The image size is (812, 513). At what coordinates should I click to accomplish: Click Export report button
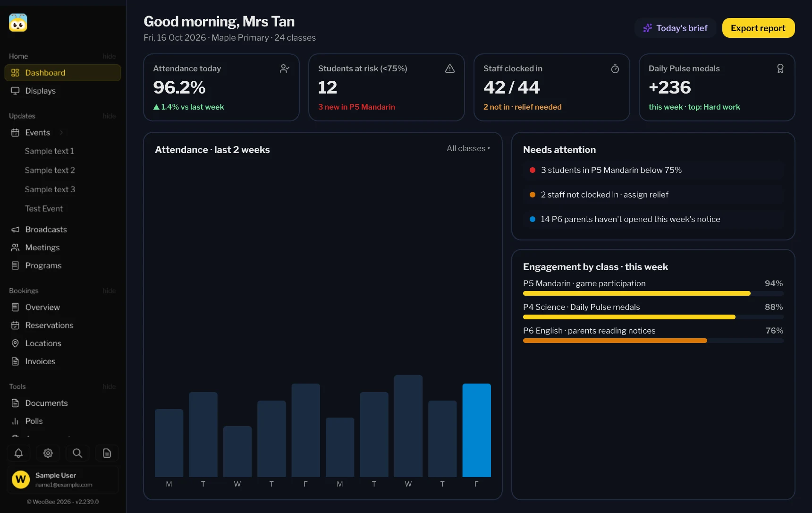758,28
